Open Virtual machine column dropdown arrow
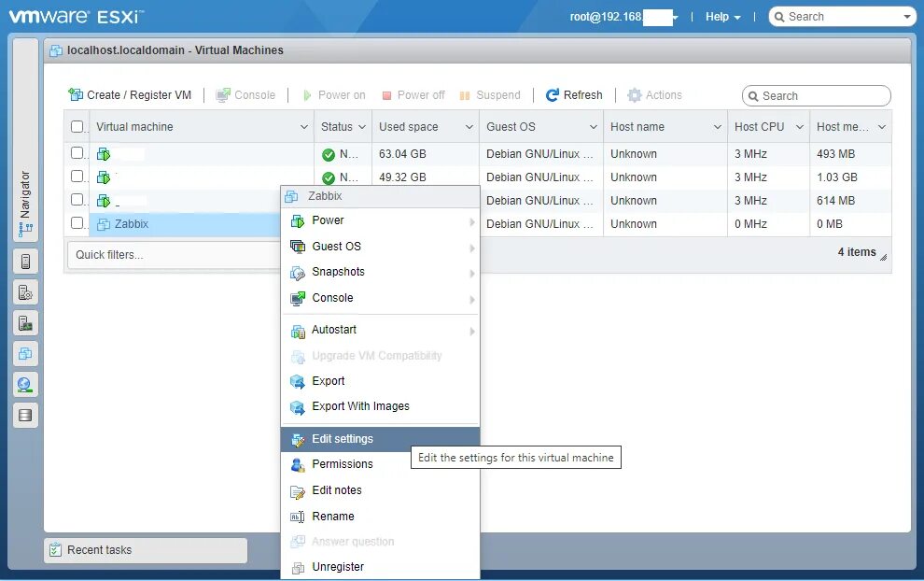 (x=304, y=127)
